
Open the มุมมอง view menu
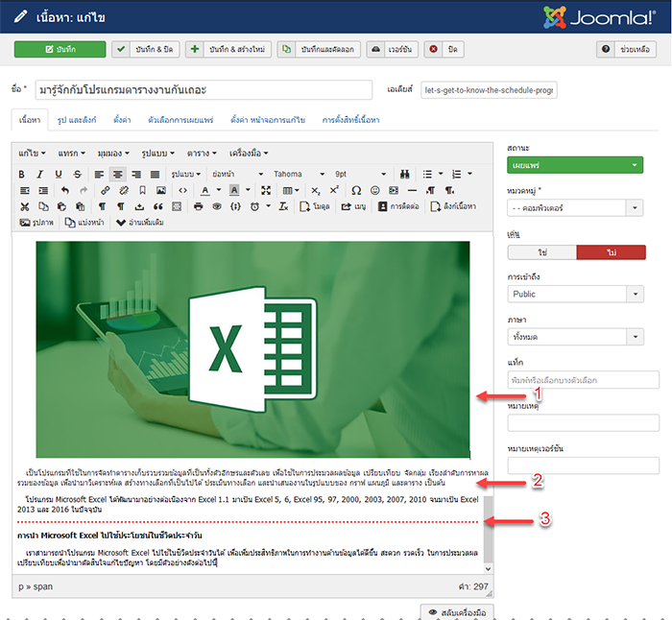click(113, 154)
